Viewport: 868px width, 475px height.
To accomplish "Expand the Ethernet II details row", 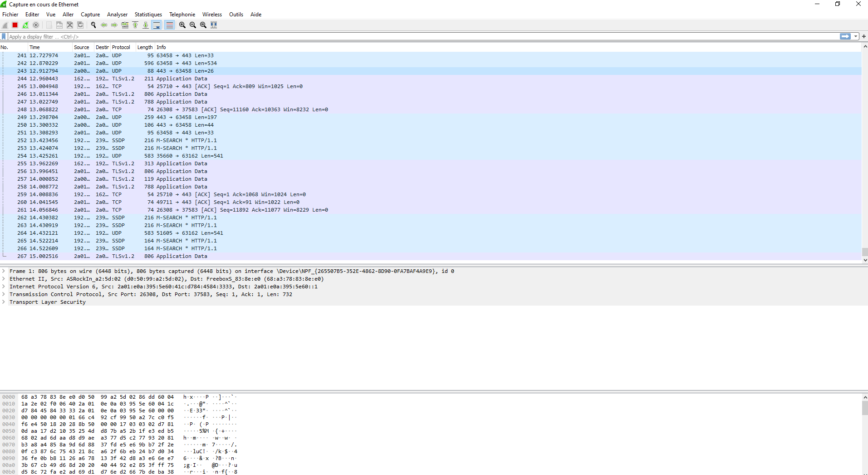I will coord(4,279).
